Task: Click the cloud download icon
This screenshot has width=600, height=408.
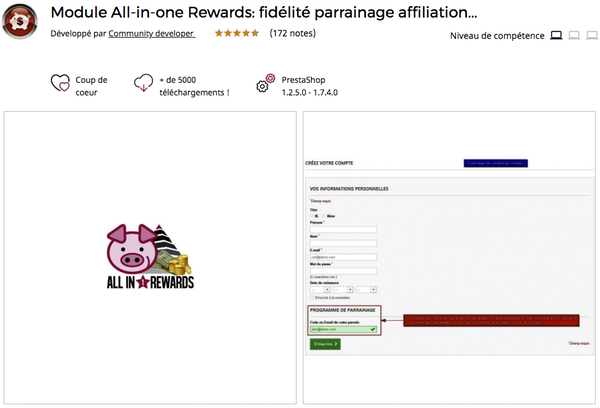Action: point(143,85)
